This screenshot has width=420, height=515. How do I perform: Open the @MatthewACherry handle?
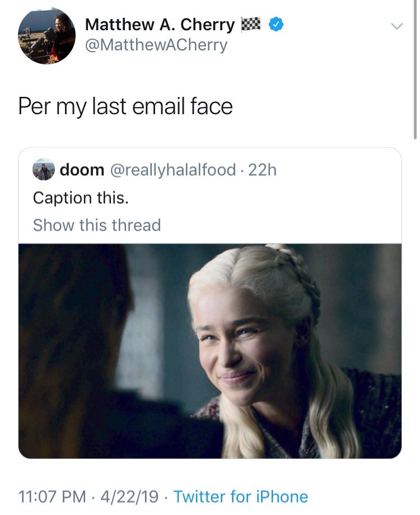[x=156, y=45]
